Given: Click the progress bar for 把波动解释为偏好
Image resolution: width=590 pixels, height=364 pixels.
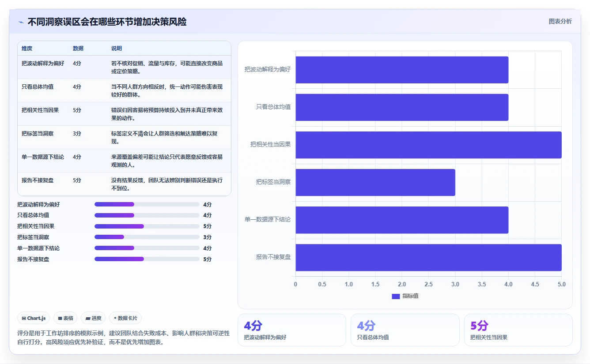Looking at the screenshot, I should pyautogui.click(x=147, y=204).
